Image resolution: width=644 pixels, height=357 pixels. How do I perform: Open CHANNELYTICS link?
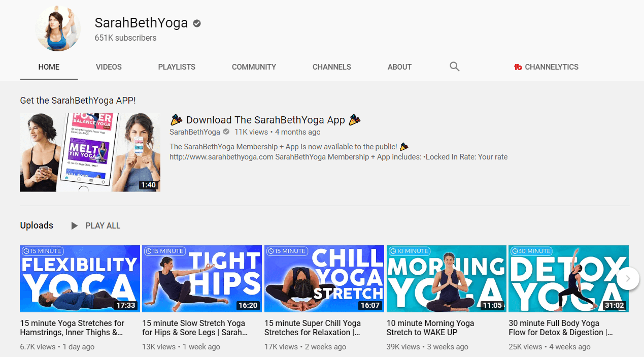pos(552,67)
